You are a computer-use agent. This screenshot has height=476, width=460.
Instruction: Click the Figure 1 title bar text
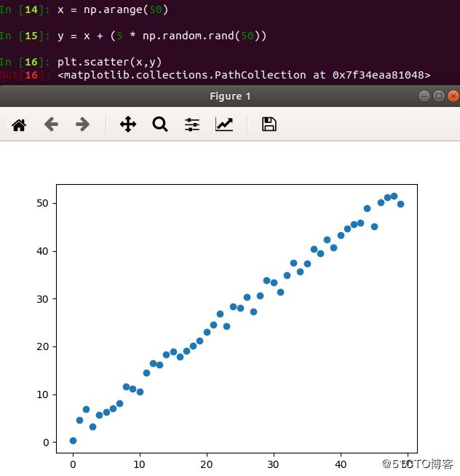pyautogui.click(x=230, y=96)
